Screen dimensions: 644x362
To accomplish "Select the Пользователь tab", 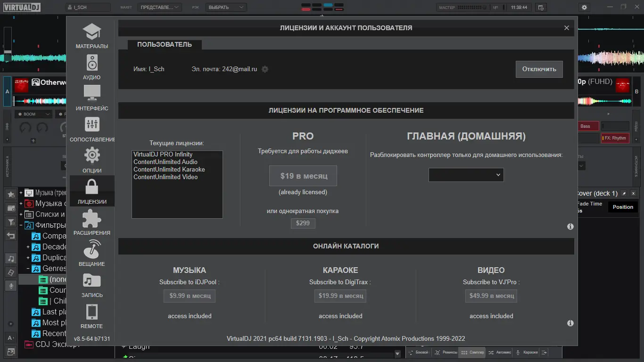I will click(x=165, y=44).
